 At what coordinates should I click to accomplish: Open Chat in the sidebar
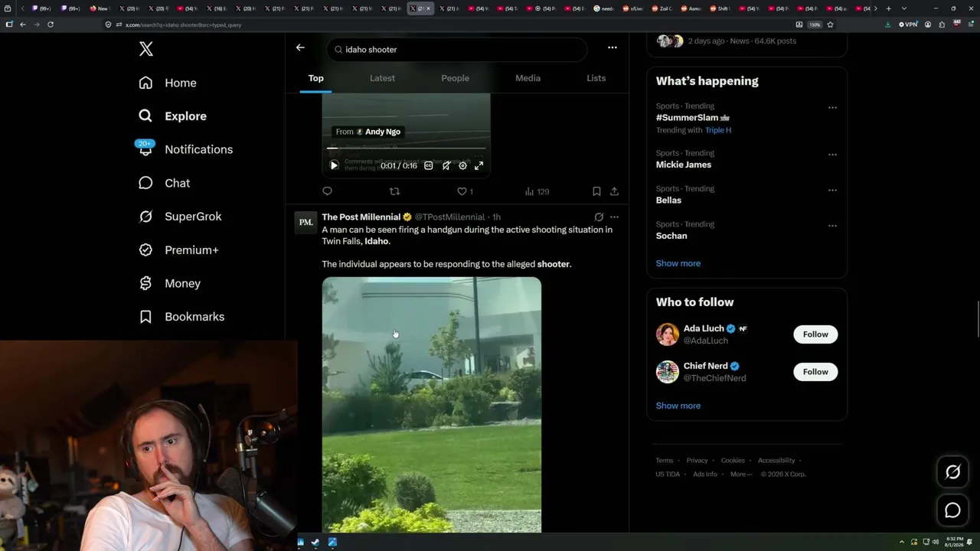[x=165, y=183]
